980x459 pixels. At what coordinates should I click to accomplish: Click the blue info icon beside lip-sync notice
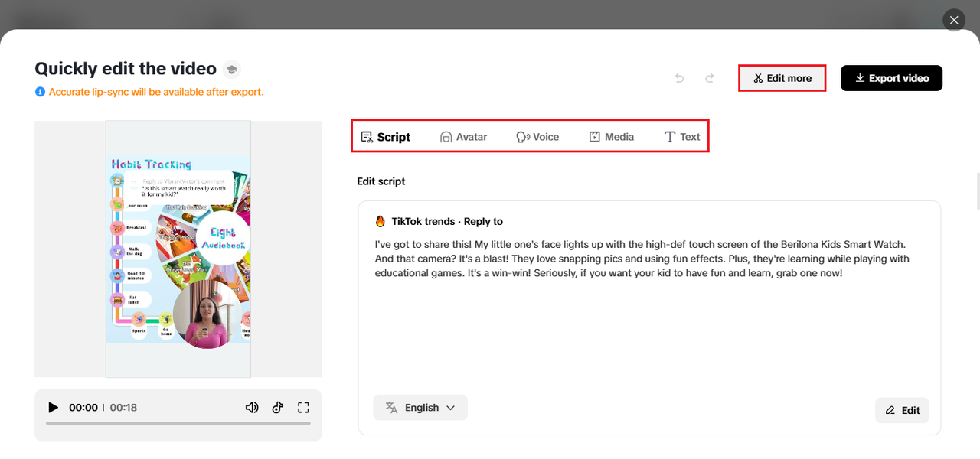(x=40, y=92)
